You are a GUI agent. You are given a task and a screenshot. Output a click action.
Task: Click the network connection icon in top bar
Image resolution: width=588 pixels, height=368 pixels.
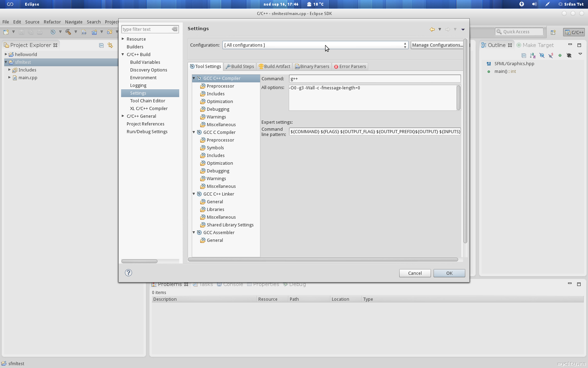click(548, 4)
